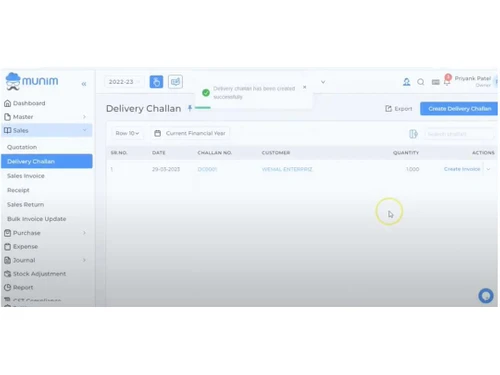
Task: Expand the header company dropdown chevron
Action: tap(323, 82)
